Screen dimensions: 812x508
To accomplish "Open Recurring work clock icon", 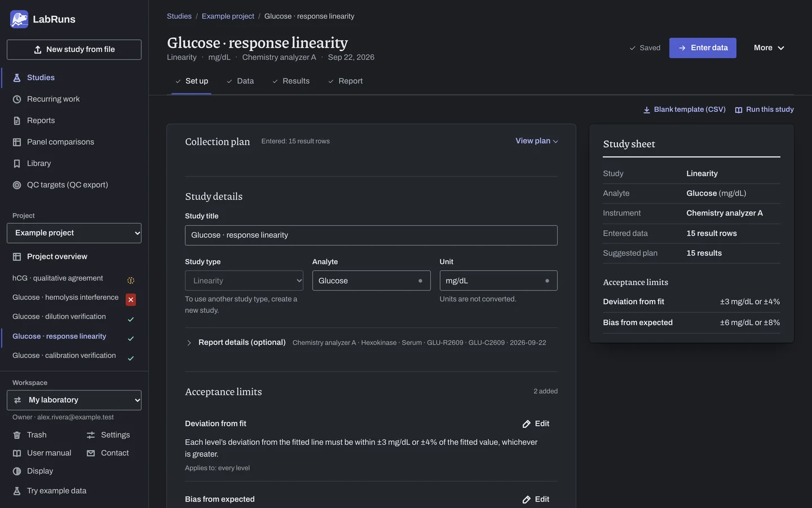I will click(x=17, y=99).
